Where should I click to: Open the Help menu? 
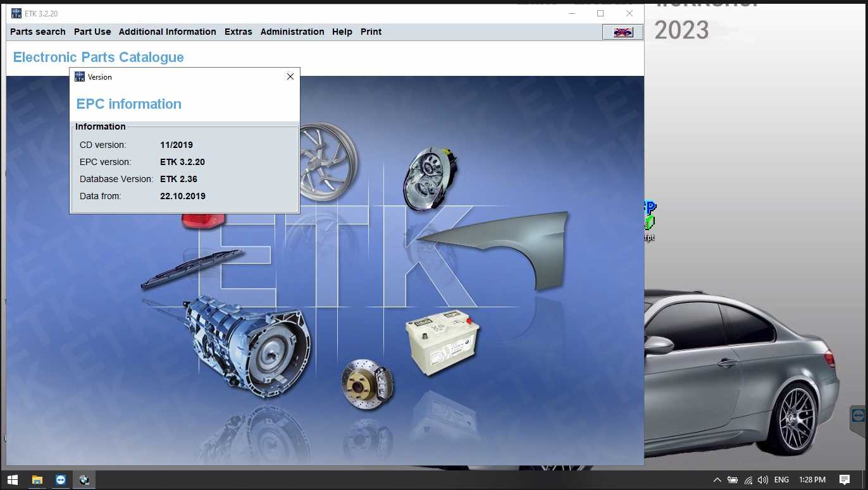[x=342, y=32]
